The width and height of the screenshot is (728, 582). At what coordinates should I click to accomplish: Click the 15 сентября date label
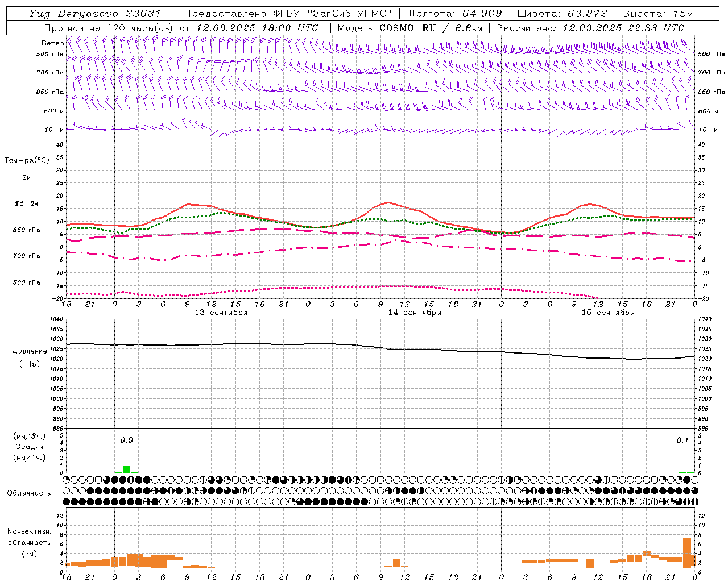608,313
